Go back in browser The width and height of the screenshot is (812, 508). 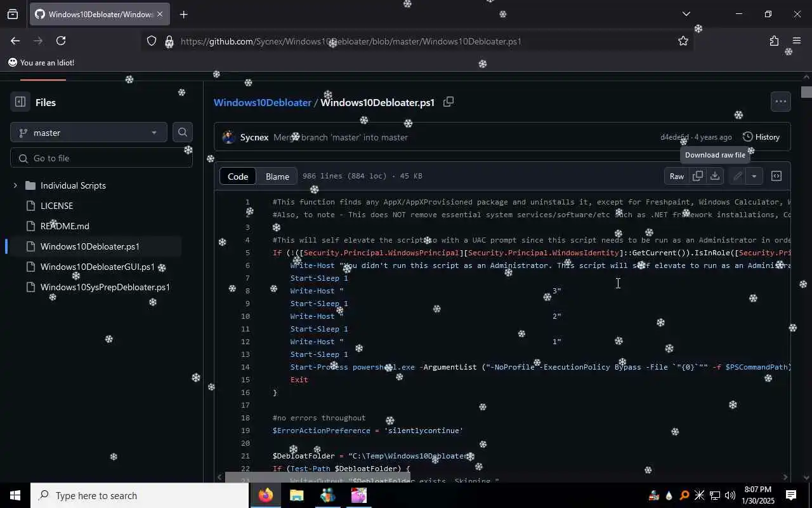[x=15, y=41]
